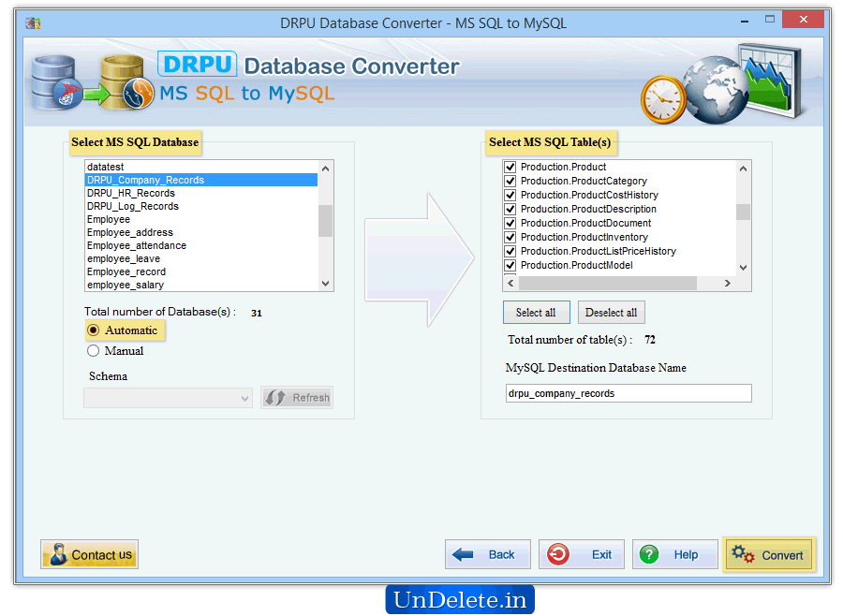Toggle Production.ProductModel checkbox
The width and height of the screenshot is (843, 616).
point(510,265)
